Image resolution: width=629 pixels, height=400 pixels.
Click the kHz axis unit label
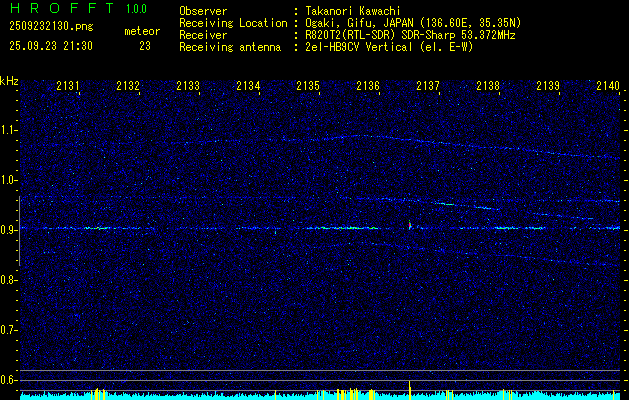click(x=9, y=81)
